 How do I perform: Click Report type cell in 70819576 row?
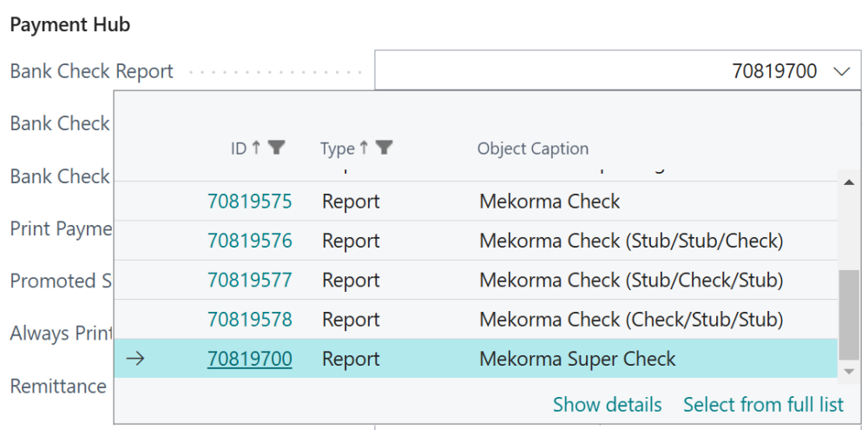[x=351, y=241]
